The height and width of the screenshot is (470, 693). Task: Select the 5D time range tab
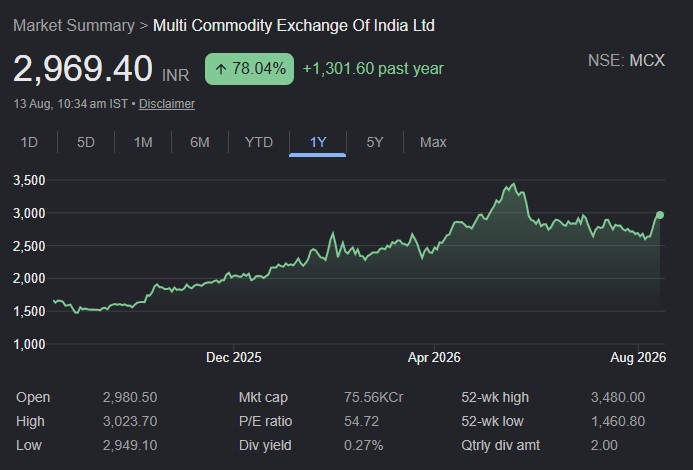coord(86,142)
